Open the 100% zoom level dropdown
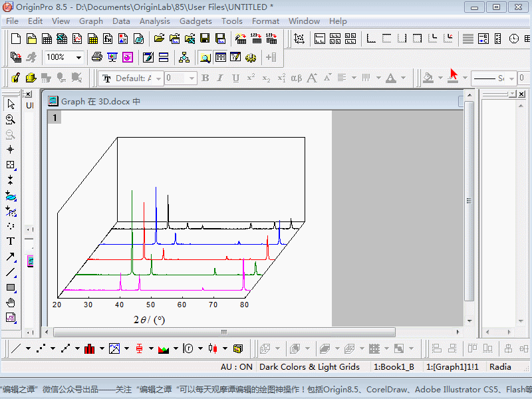The width and height of the screenshot is (532, 399). click(x=78, y=57)
